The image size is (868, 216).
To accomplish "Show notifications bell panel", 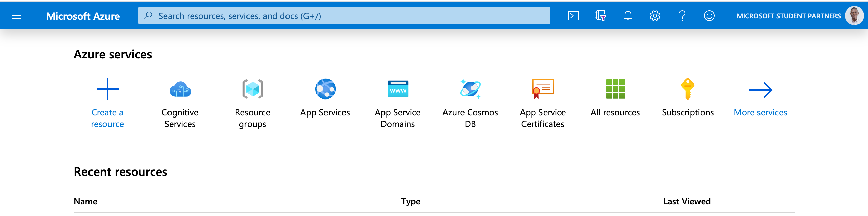I will coord(628,16).
